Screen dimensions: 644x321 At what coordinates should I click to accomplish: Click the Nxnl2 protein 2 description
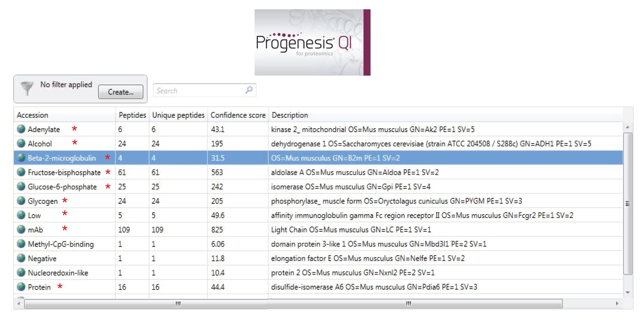pos(353,272)
